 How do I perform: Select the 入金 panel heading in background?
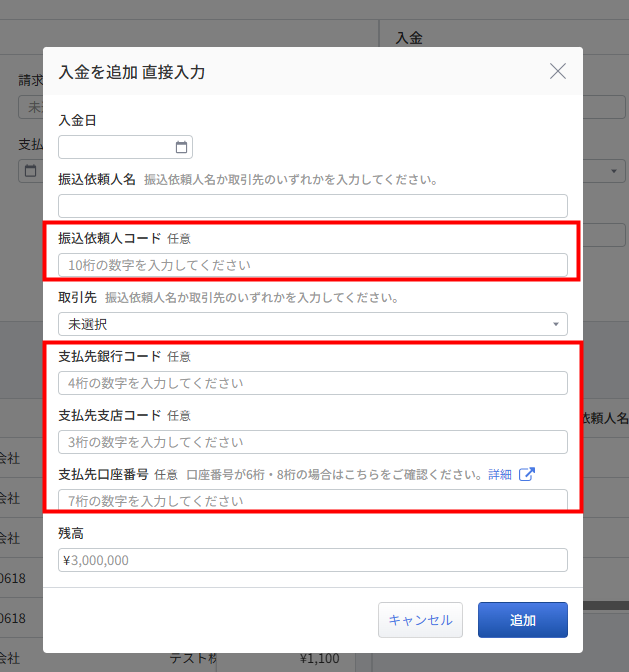pos(410,37)
